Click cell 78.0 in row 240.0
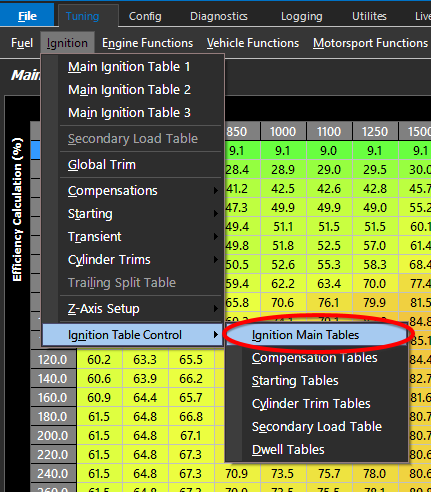This screenshot has width=431, height=492. point(375,474)
